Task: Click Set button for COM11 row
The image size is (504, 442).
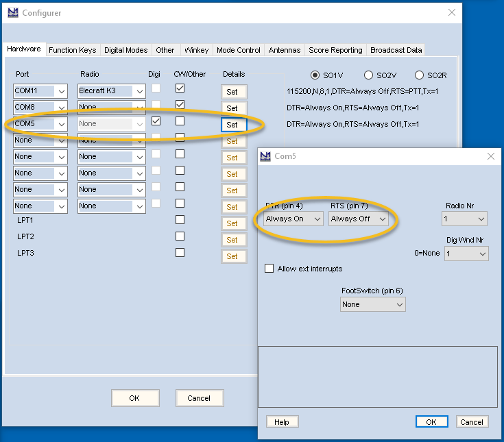Action: point(234,92)
